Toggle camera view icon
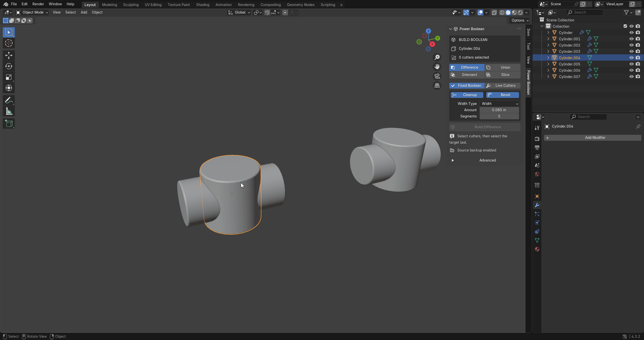Viewport: 644px width, 340px height. pos(437,76)
